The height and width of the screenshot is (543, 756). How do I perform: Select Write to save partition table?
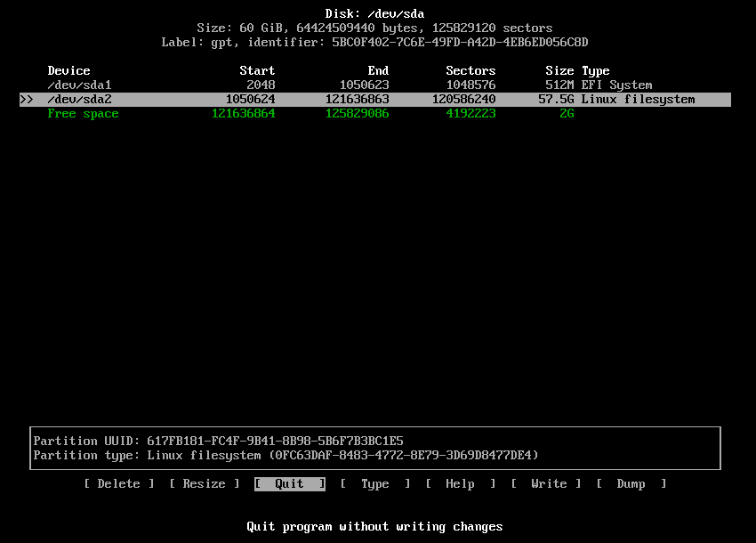pos(545,483)
